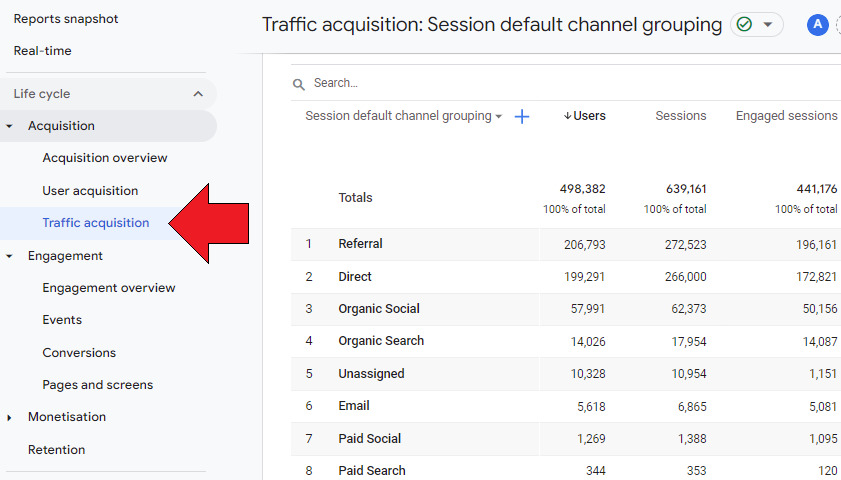Image resolution: width=841 pixels, height=480 pixels.
Task: Collapse the Acquisition tree arrow
Action: pos(9,126)
